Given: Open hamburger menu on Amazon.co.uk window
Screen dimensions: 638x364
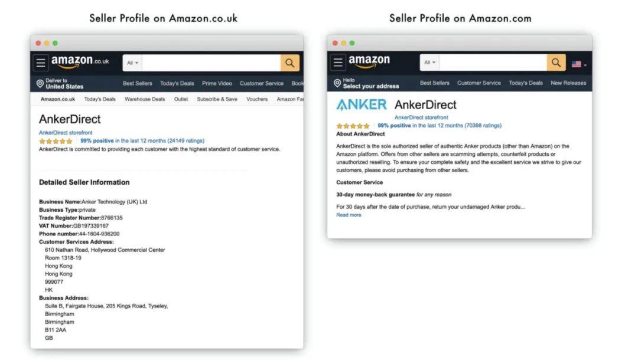Looking at the screenshot, I should (x=41, y=63).
